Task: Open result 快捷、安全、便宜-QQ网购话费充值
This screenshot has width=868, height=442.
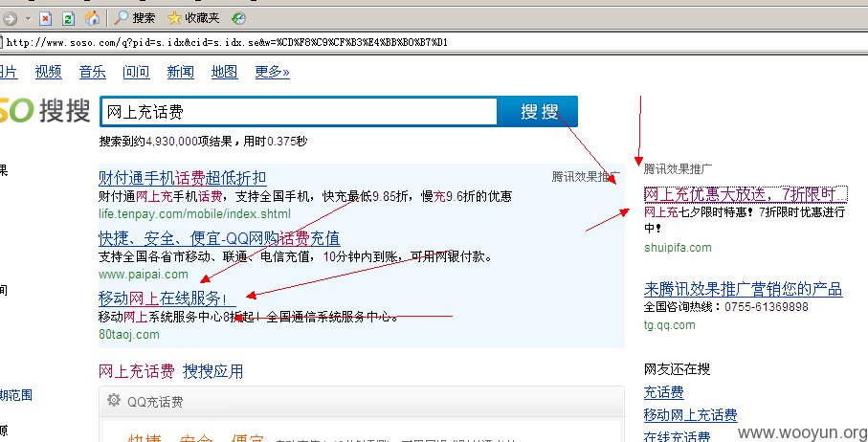Action: [x=219, y=238]
